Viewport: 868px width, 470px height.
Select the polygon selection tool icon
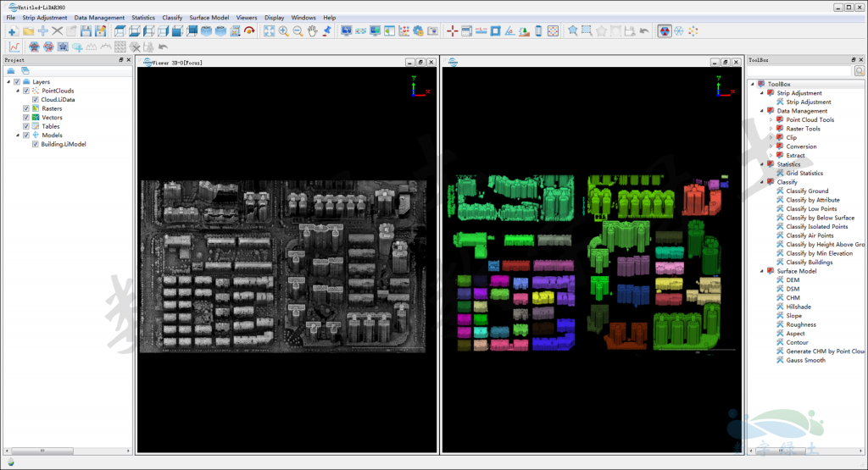(x=573, y=31)
